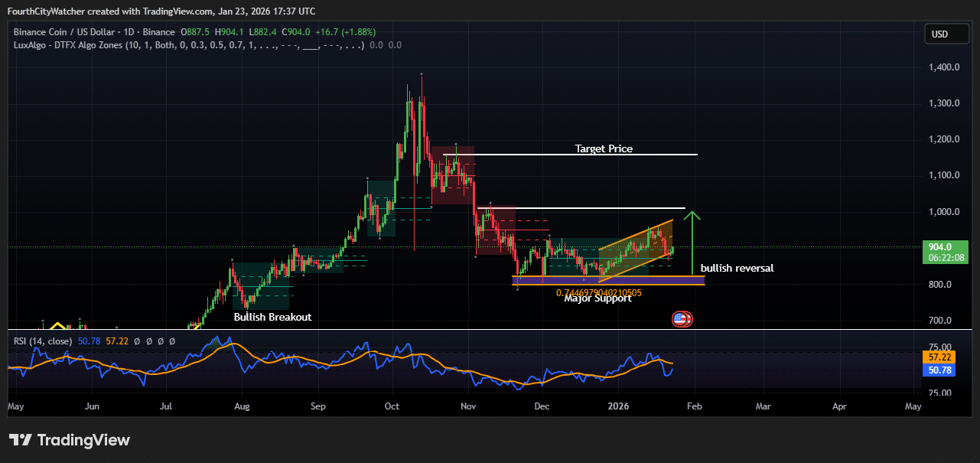
Task: Click the TradingView logo bottom-left
Action: point(69,440)
